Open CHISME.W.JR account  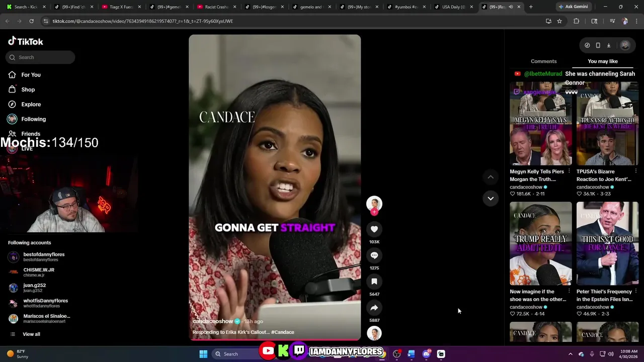pyautogui.click(x=39, y=272)
